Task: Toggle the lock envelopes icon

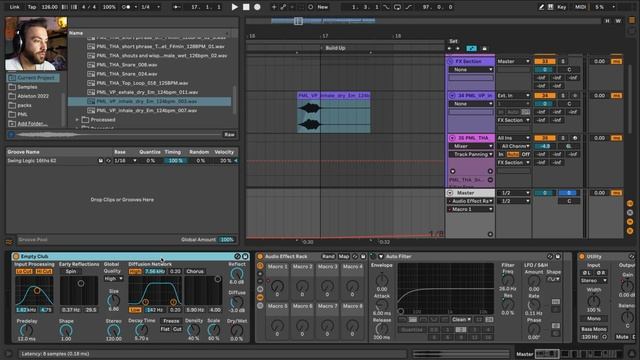Action: coord(484,49)
